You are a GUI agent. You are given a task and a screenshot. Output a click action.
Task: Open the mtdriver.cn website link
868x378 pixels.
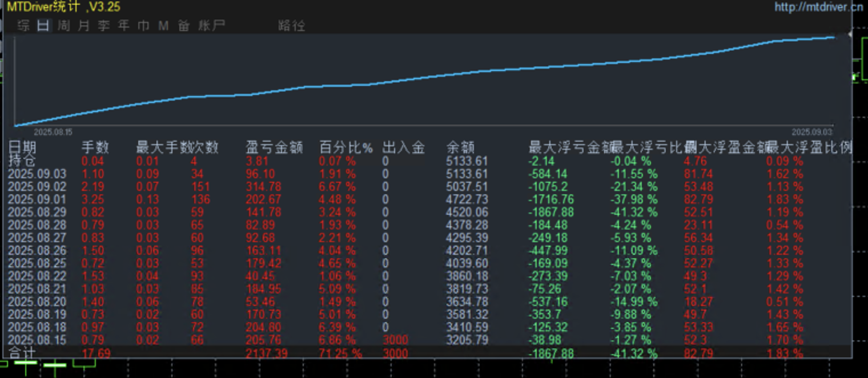tap(818, 7)
